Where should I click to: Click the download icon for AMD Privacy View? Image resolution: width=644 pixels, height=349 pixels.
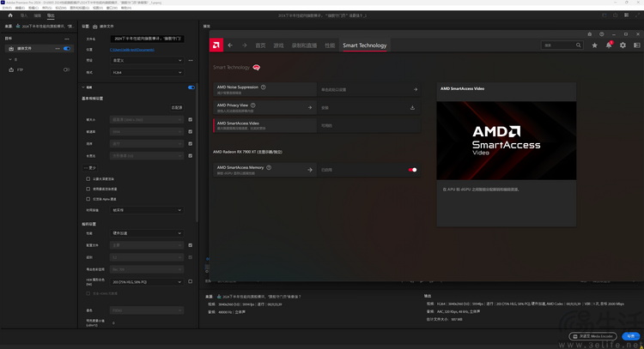[412, 107]
